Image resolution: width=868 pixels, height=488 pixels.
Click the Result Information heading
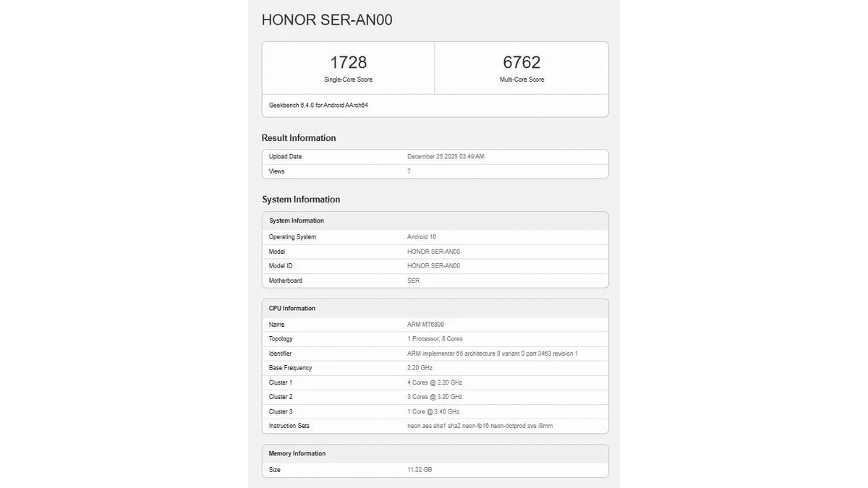(299, 138)
